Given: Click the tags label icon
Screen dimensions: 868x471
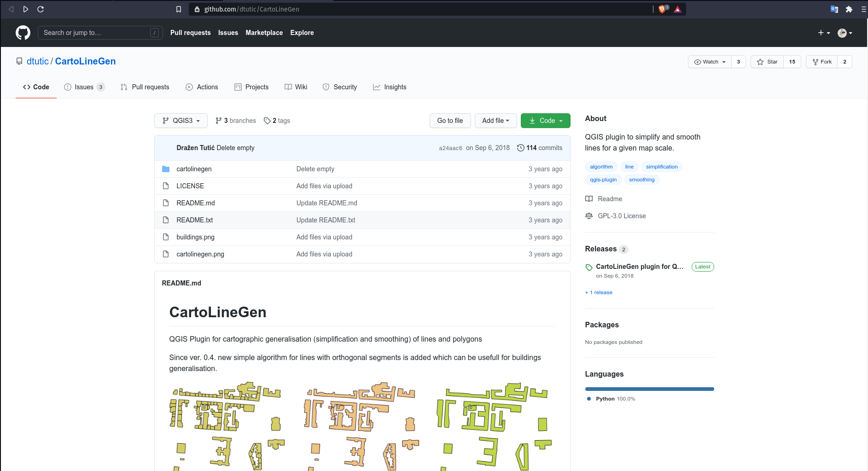Looking at the screenshot, I should point(267,121).
